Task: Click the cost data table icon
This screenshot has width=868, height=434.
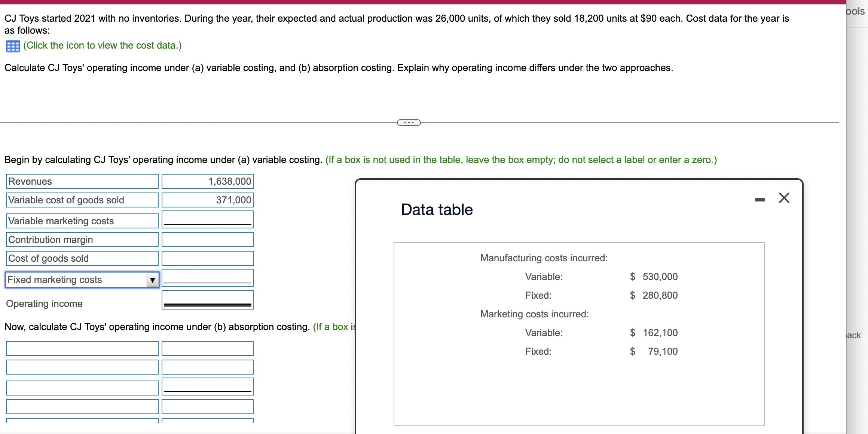Action: pos(13,46)
